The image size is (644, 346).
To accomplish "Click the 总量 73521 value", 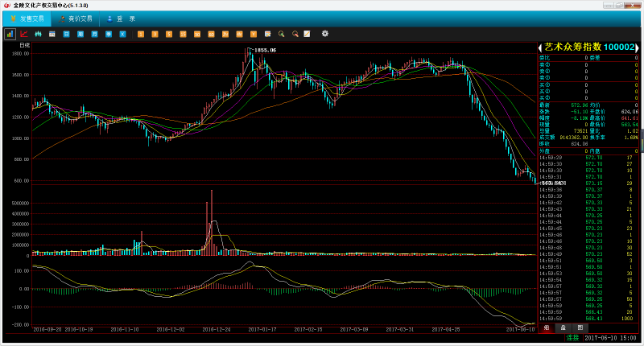I will (580, 131).
